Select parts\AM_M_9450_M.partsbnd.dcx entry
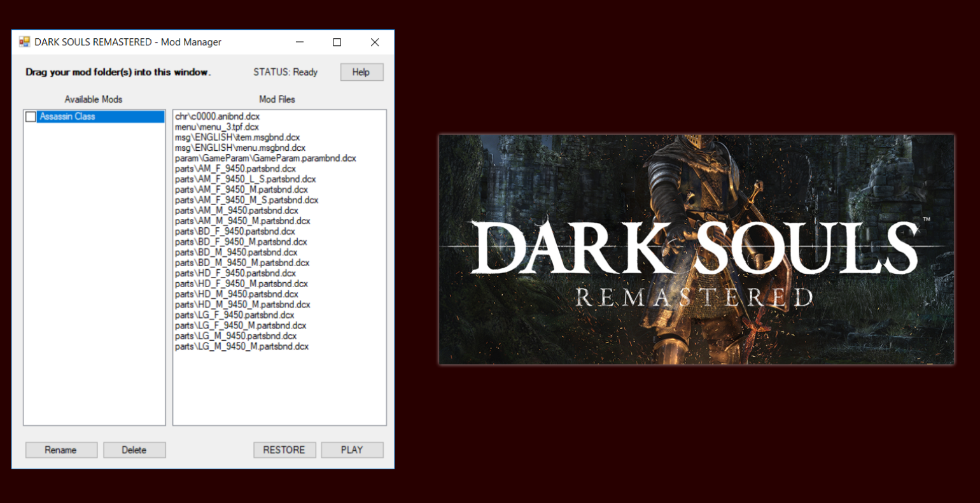Screen dimensions: 980x503 tap(242, 221)
